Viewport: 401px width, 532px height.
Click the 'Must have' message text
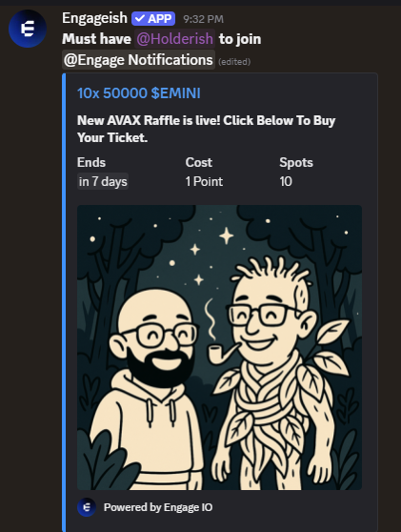[96, 39]
